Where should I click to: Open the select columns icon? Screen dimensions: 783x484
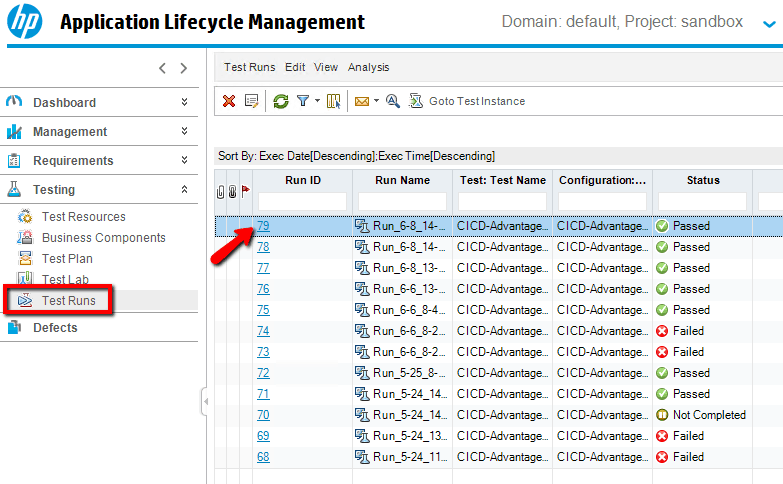(x=334, y=101)
